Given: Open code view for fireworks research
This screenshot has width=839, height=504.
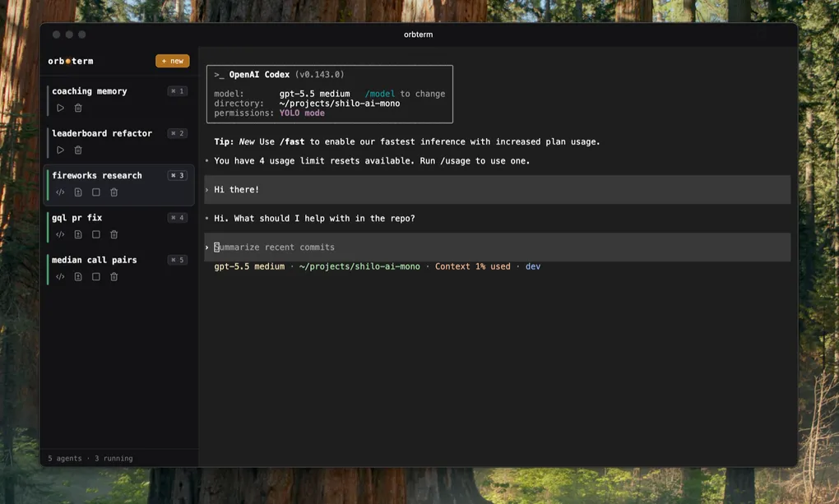Looking at the screenshot, I should [x=61, y=192].
